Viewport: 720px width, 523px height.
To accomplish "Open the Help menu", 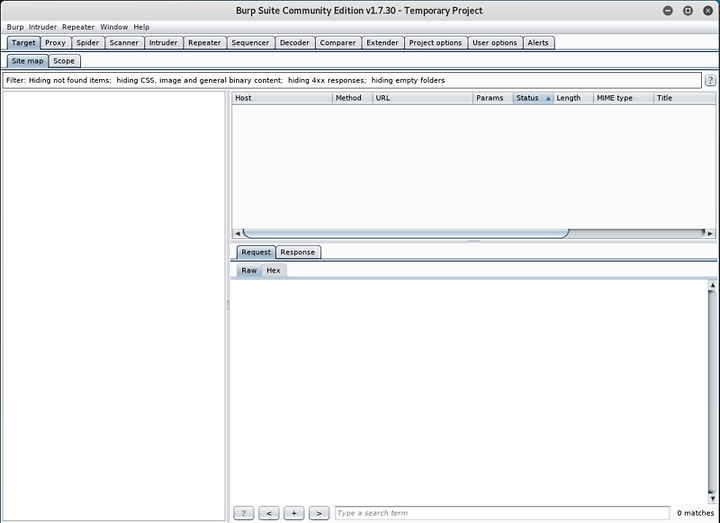I will tap(141, 27).
